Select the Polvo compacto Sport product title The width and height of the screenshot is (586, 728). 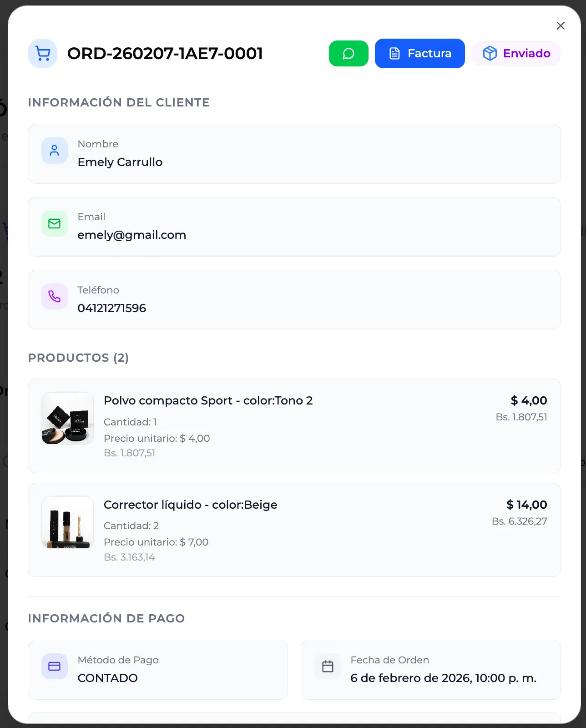[208, 401]
